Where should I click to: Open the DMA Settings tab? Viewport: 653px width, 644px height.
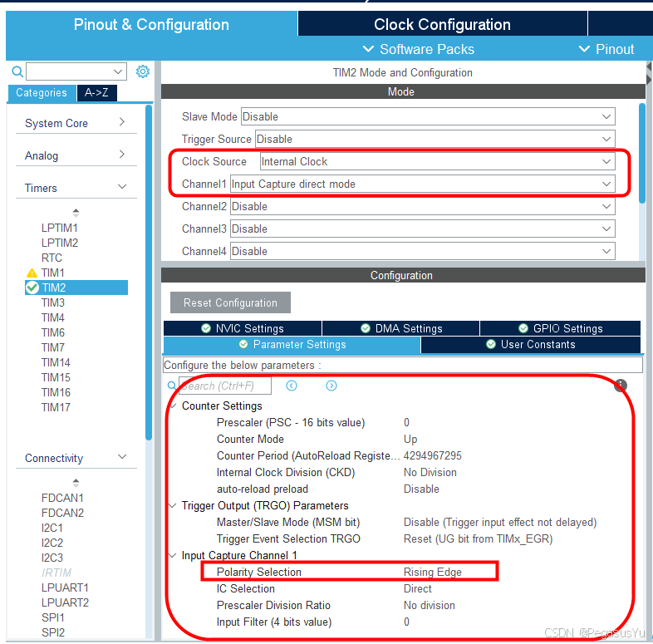(401, 328)
